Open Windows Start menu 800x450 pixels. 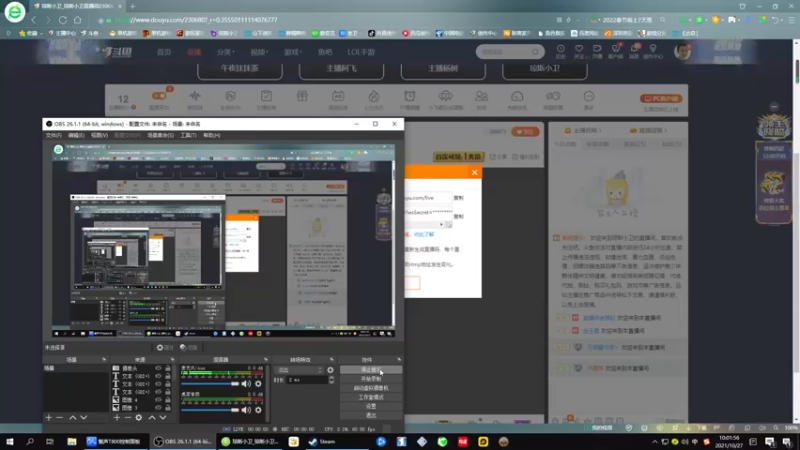pos(10,442)
